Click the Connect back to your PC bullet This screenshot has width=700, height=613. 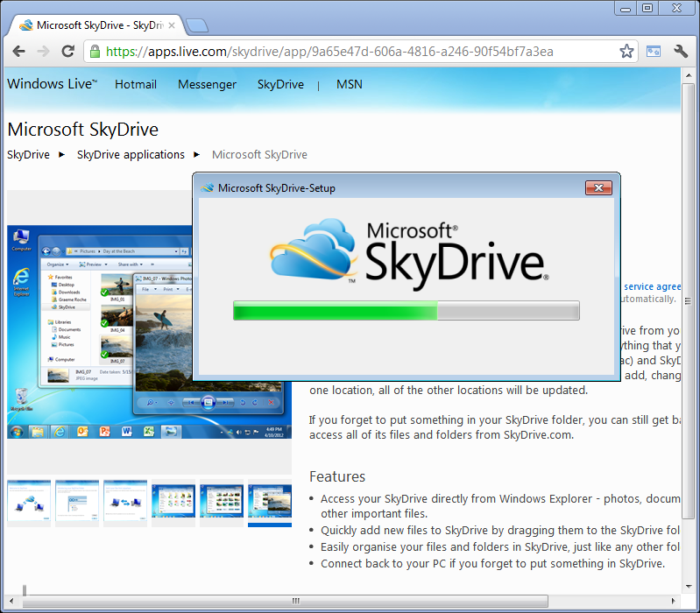pyautogui.click(x=492, y=563)
